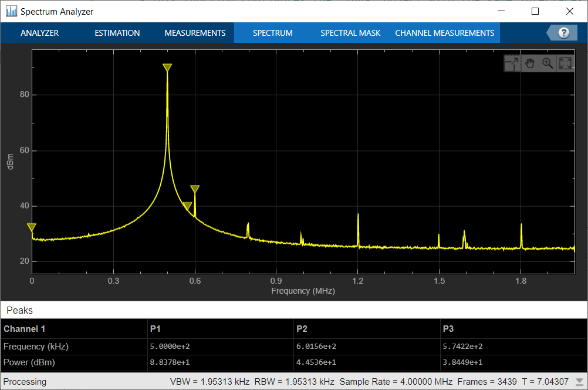
Task: Select P1 frequency value 5.0000e+2
Action: [x=170, y=347]
